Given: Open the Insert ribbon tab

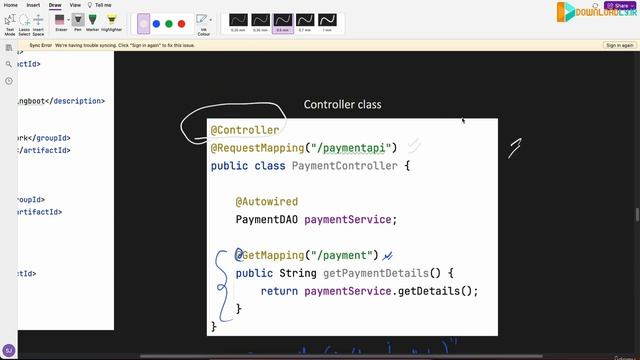Looking at the screenshot, I should click(33, 5).
